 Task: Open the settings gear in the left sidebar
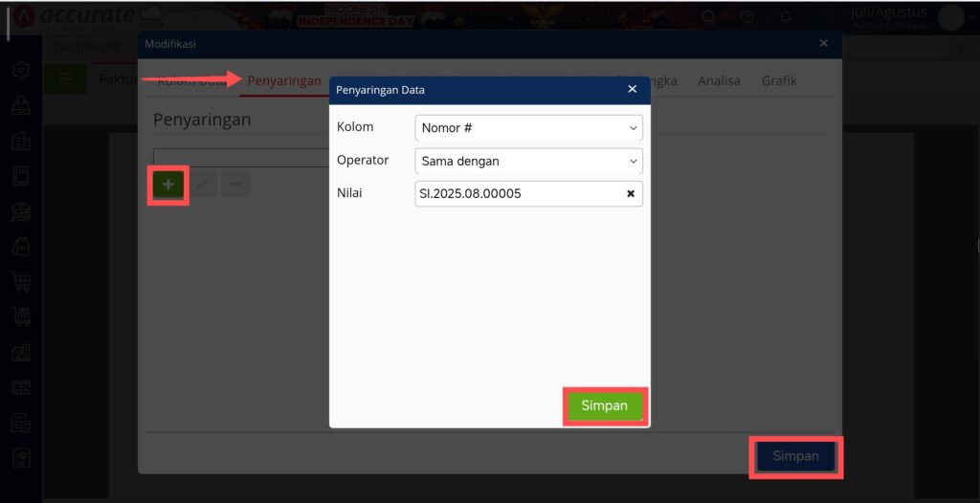[21, 70]
